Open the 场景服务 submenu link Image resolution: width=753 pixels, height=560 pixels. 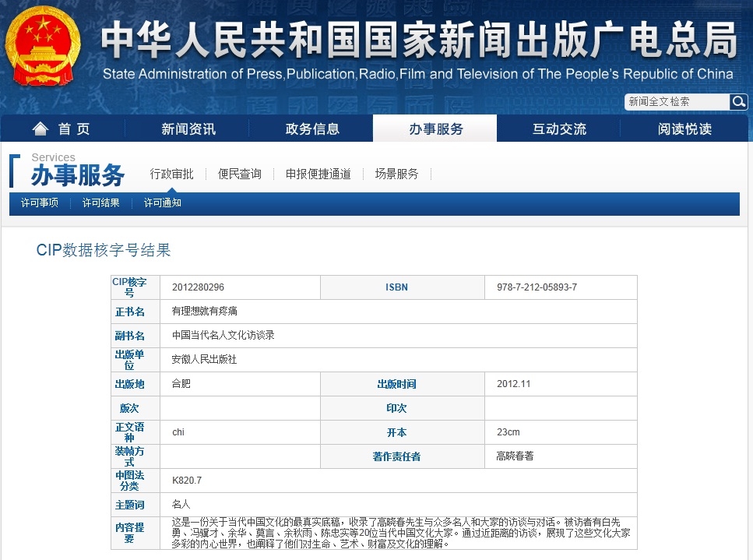pos(396,174)
